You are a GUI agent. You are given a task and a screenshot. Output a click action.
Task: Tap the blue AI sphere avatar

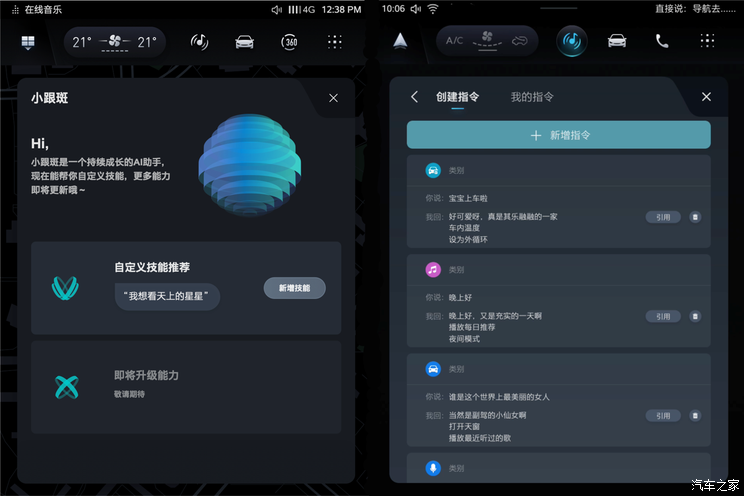[x=250, y=163]
